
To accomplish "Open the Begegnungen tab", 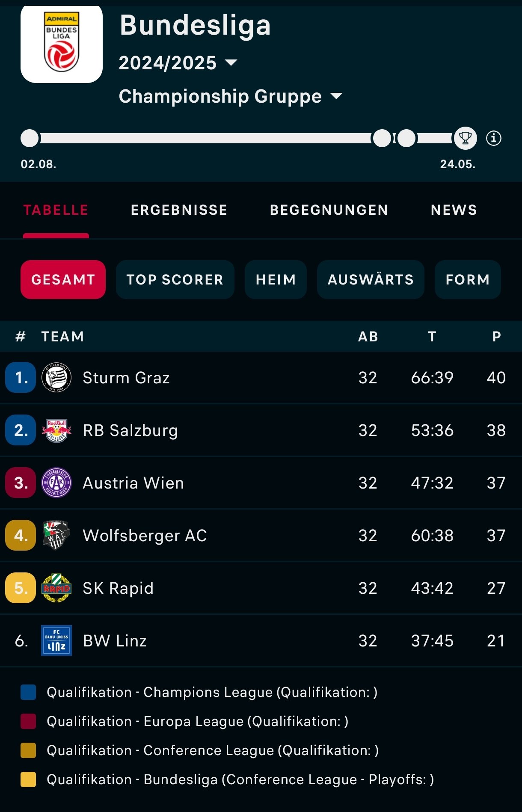I will click(329, 210).
